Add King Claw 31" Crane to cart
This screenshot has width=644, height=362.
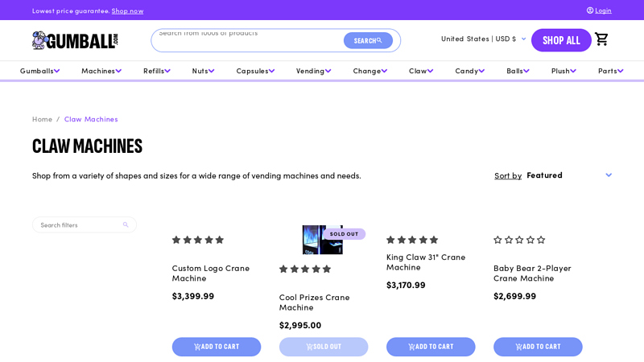[431, 347]
